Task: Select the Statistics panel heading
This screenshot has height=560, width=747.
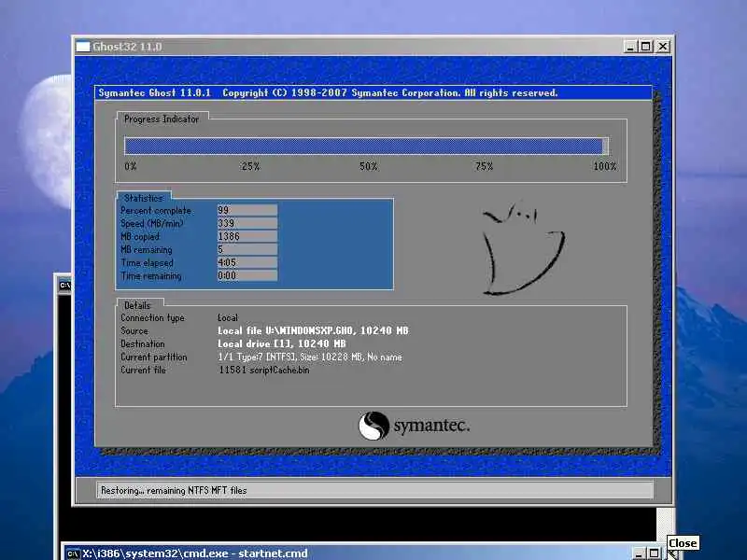Action: (x=144, y=198)
